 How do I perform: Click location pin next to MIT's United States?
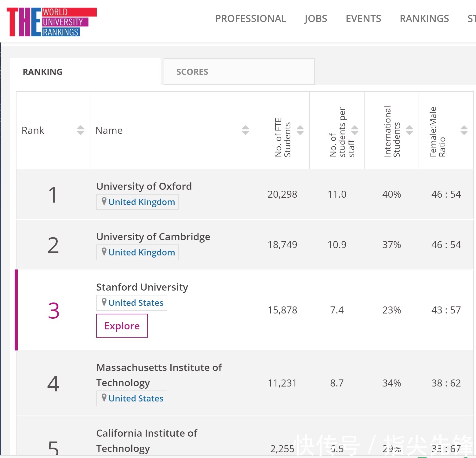pyautogui.click(x=104, y=398)
